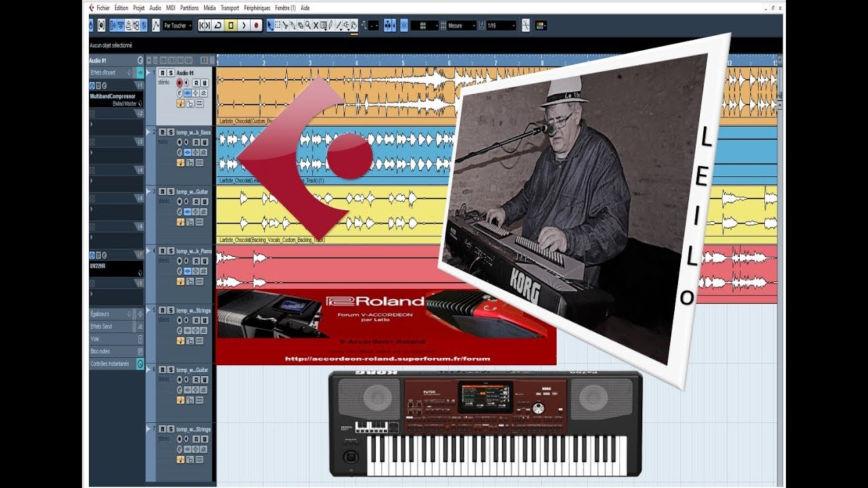Open the Snap type grid dropdown
This screenshot has width=868, height=488.
pos(425,25)
